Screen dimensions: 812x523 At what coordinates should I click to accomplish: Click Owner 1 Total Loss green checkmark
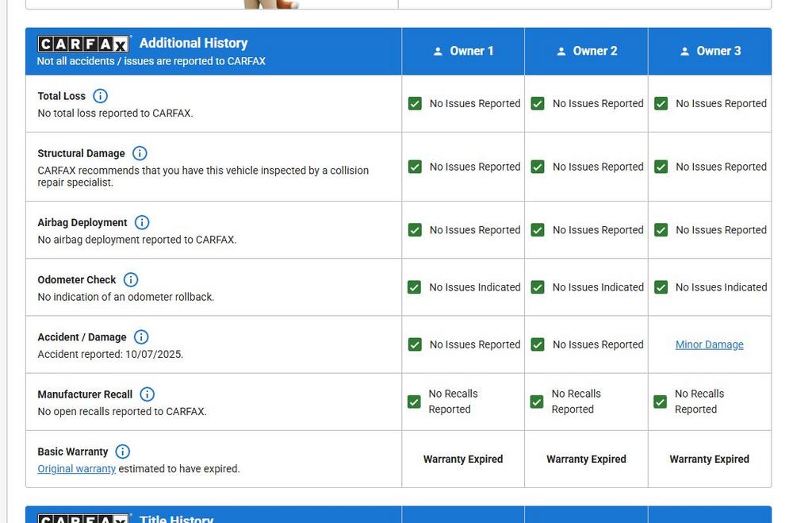coord(415,104)
